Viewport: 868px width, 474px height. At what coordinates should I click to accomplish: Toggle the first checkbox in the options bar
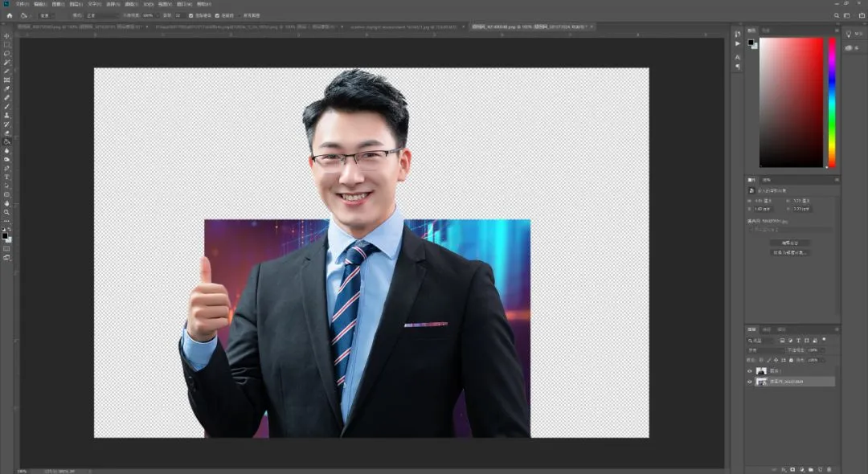tap(190, 15)
